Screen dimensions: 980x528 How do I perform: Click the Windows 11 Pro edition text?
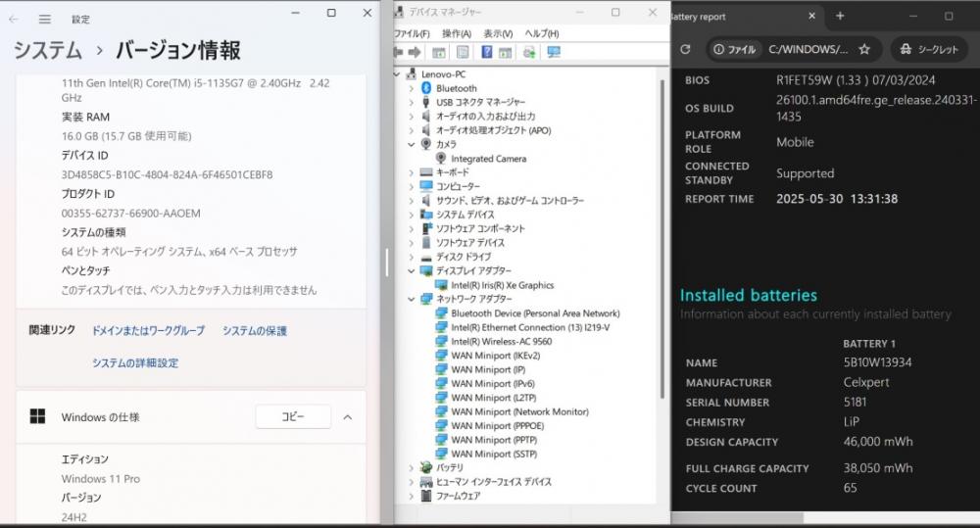pyautogui.click(x=101, y=479)
